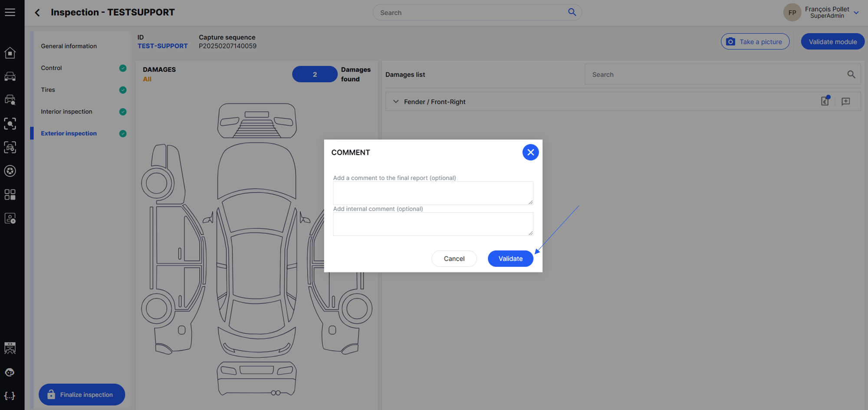Click the back arrow next to Inspection title
The image size is (868, 410).
click(x=38, y=13)
